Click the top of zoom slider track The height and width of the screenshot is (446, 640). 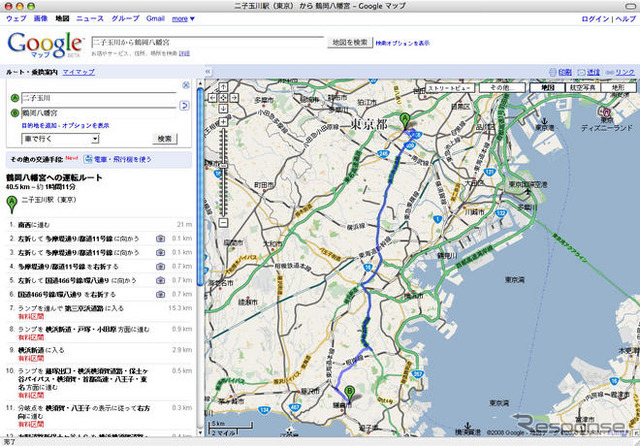223,131
